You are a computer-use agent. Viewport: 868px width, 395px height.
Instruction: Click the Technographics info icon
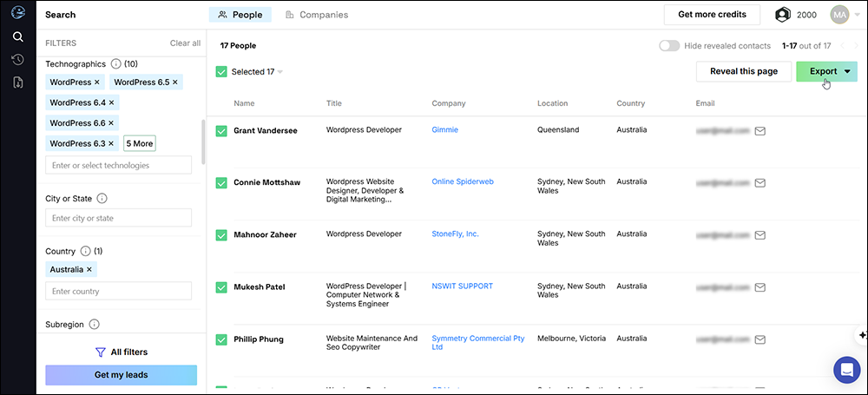coord(116,64)
